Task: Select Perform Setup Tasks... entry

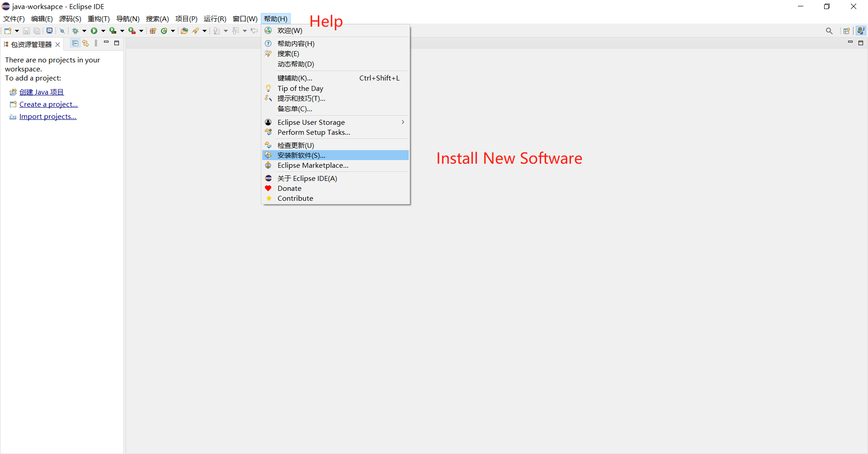Action: tap(335, 132)
